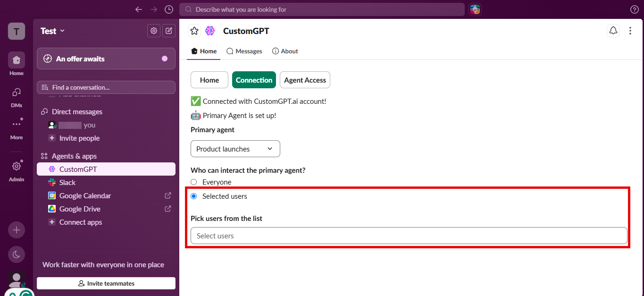Click the Home button in app view
Image resolution: width=644 pixels, height=296 pixels.
[209, 80]
